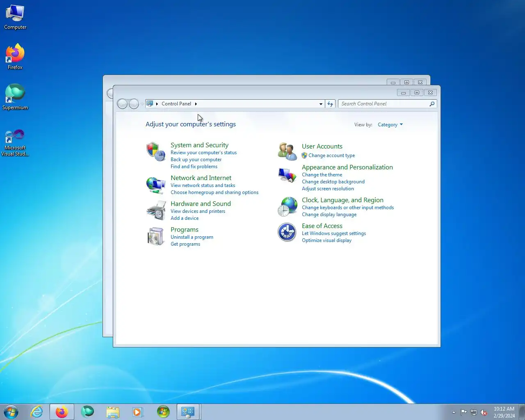Open Supermium from the taskbar

[87, 412]
